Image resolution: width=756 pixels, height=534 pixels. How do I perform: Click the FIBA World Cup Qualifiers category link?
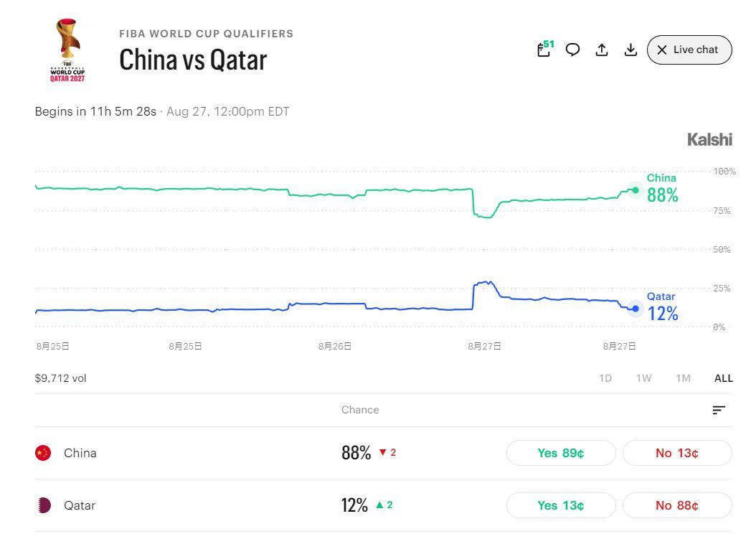click(206, 34)
